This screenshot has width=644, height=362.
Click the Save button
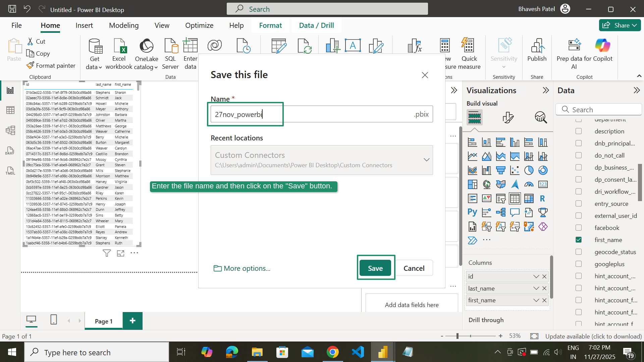(x=376, y=268)
